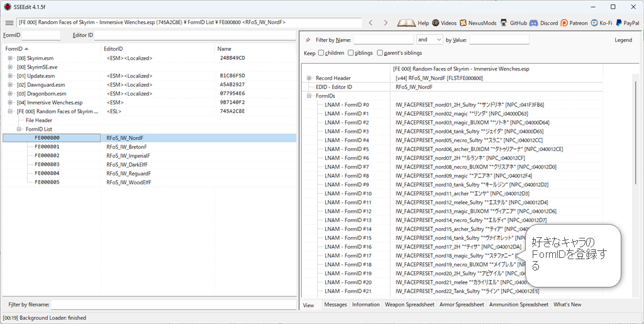
Task: Switch to the Weapon Spreadsheet tab
Action: [x=411, y=304]
